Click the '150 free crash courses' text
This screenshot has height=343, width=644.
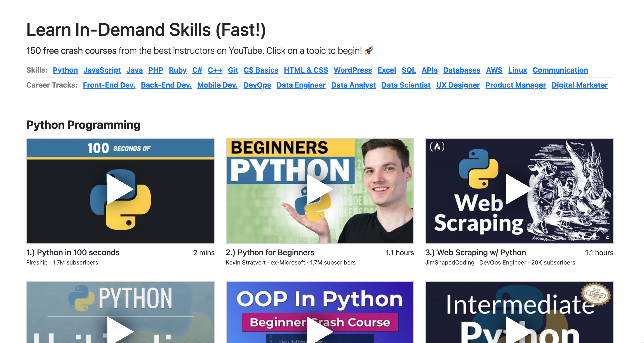tap(72, 51)
